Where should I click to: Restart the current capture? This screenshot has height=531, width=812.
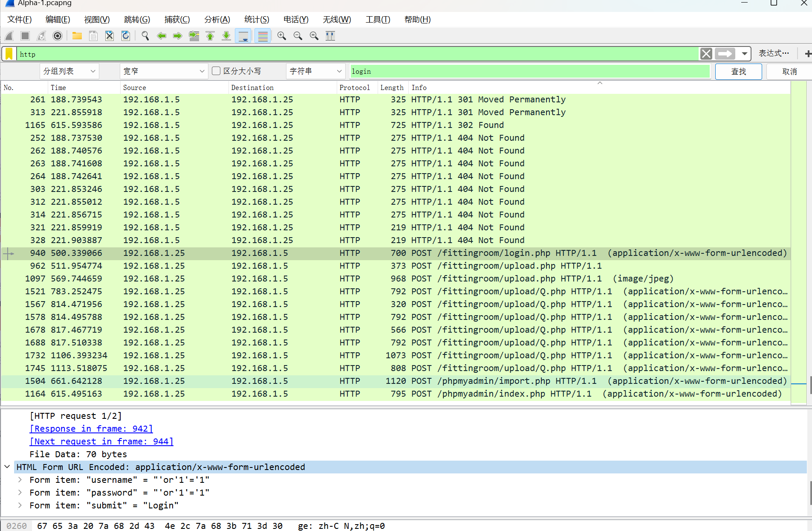point(41,36)
